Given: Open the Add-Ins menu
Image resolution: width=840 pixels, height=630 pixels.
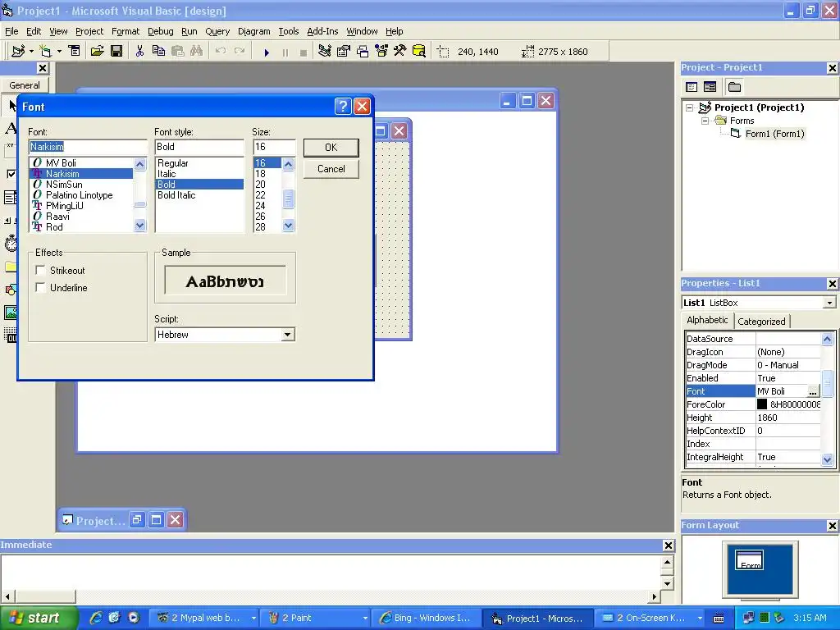Looking at the screenshot, I should [322, 31].
